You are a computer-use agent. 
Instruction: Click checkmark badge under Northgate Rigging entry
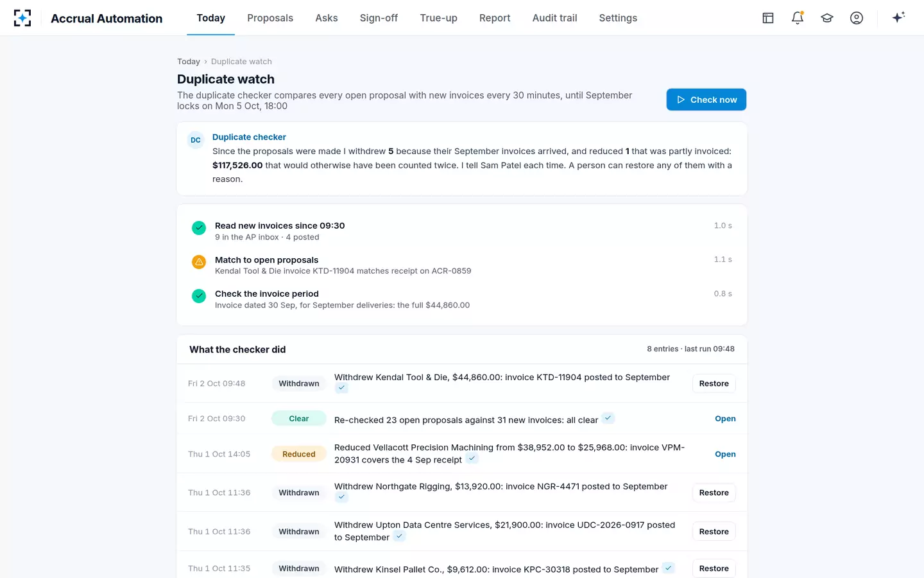pyautogui.click(x=341, y=497)
